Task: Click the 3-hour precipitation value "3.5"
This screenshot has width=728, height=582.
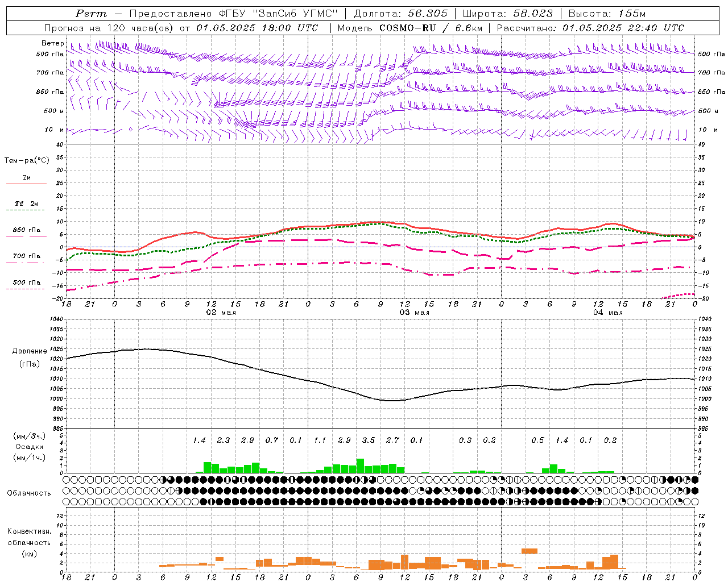Action: 369,440
